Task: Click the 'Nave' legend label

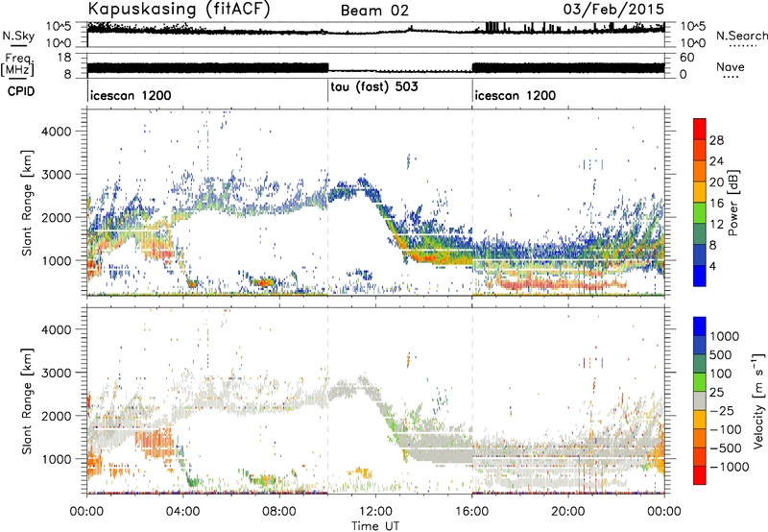Action: [731, 66]
